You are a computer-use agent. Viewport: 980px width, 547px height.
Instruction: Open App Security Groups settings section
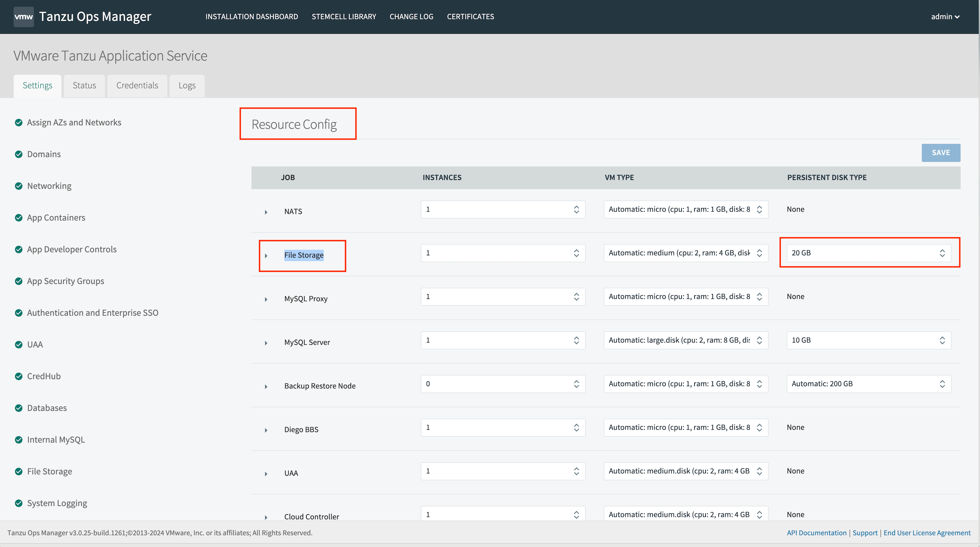pyautogui.click(x=65, y=281)
